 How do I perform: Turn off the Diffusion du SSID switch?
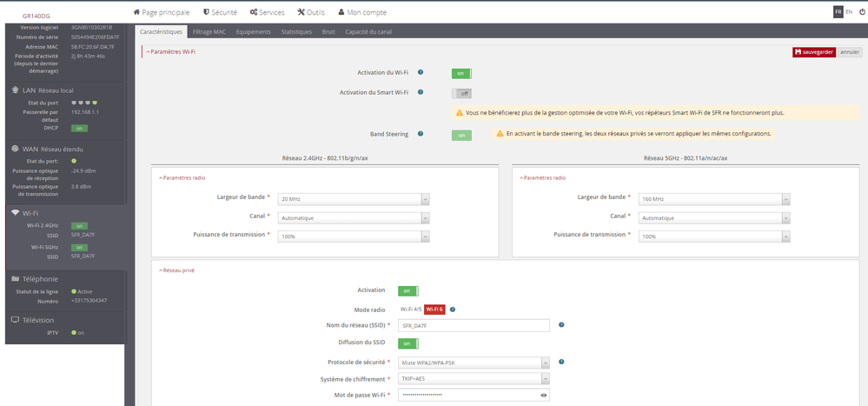[x=407, y=343]
